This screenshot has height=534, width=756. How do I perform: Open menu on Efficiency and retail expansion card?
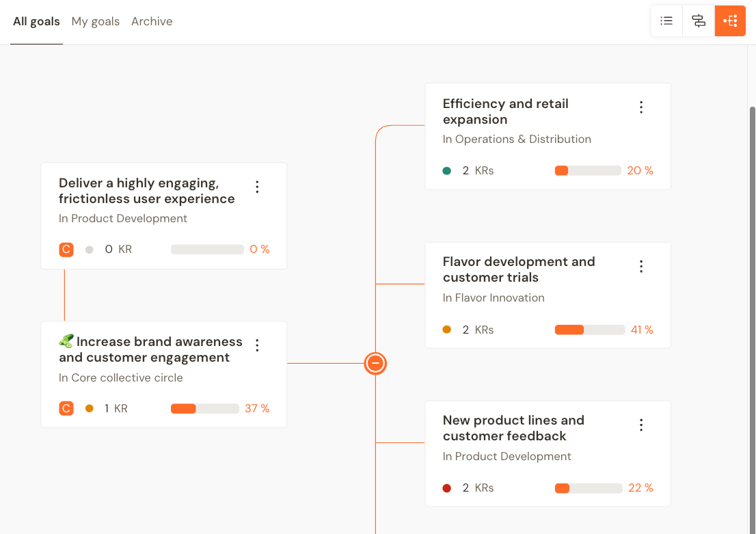pos(641,107)
